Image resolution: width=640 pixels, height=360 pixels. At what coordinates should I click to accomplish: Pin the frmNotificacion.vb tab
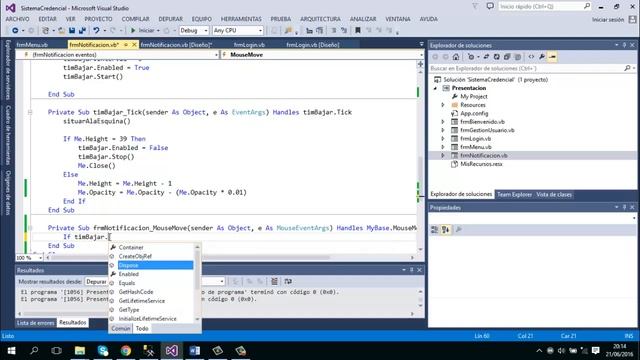(126, 44)
